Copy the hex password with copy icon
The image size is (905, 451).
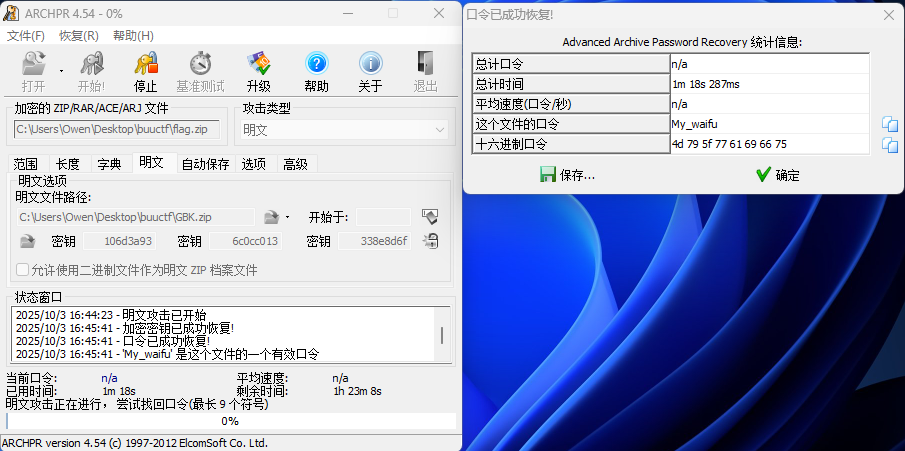click(889, 144)
